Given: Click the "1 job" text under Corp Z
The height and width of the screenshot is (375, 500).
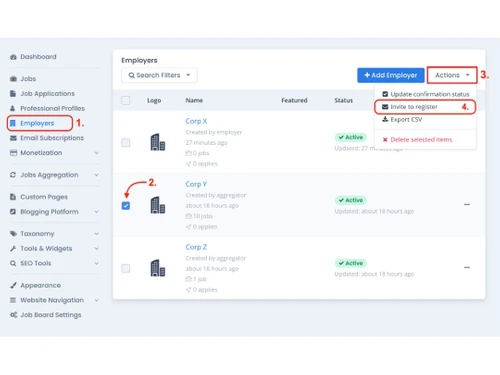Looking at the screenshot, I should coord(200,279).
